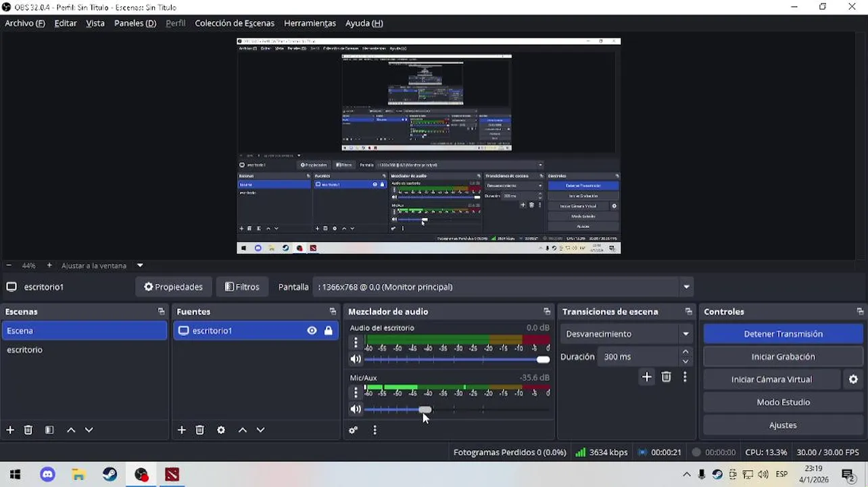
Task: Move the scene down in Escenas list
Action: tap(89, 430)
